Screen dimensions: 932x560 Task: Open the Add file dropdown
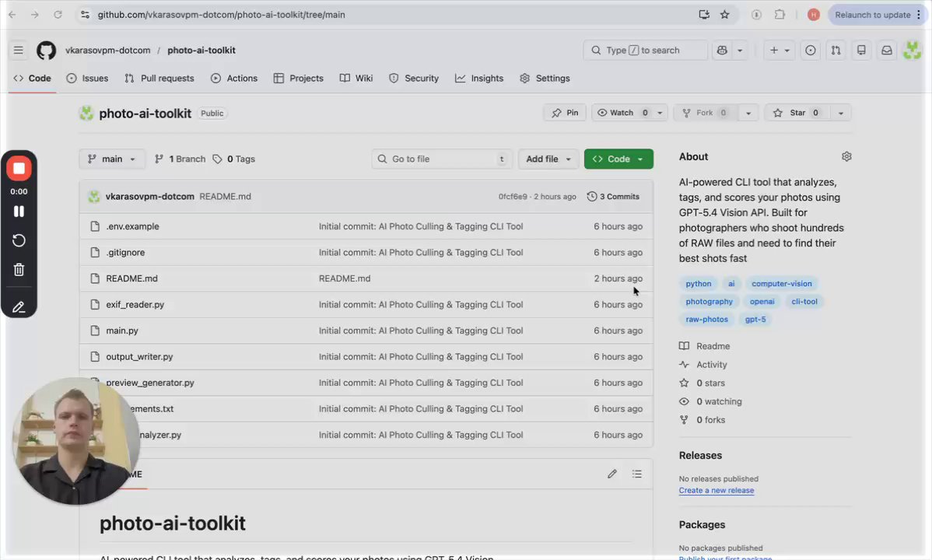pos(548,159)
